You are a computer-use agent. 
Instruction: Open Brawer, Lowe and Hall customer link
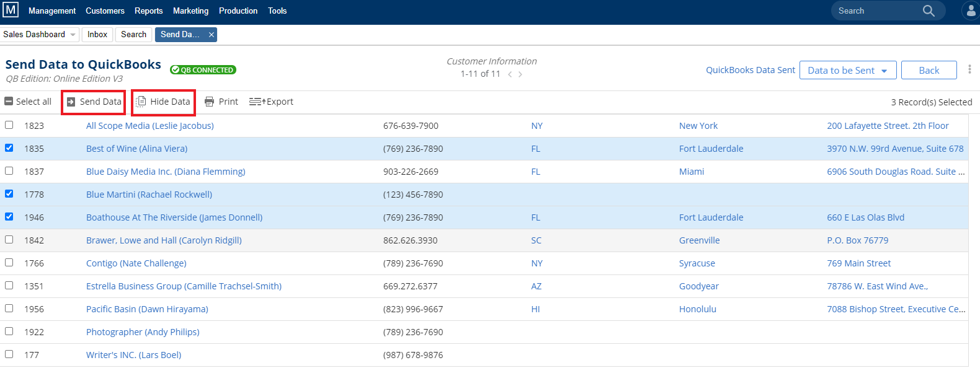164,240
